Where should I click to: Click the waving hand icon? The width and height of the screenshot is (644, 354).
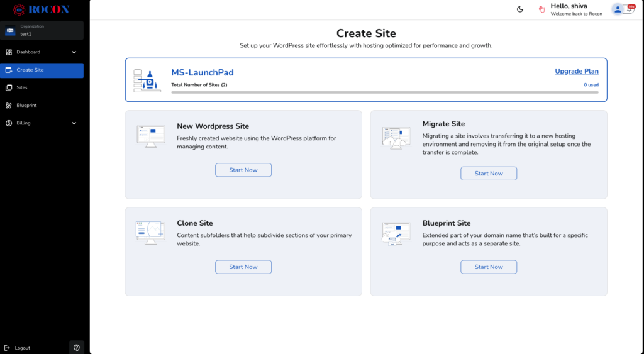point(541,9)
